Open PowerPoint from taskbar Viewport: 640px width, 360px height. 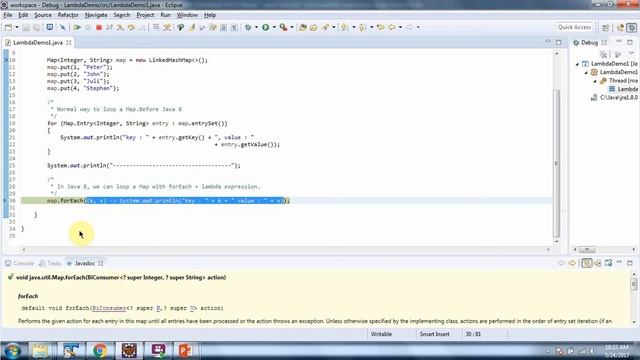pyautogui.click(x=185, y=351)
